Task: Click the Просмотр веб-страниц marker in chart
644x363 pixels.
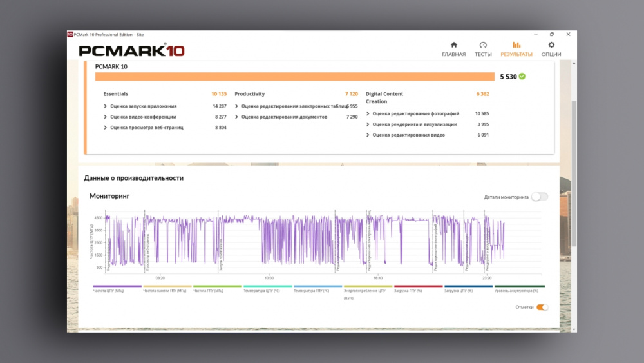Action: point(147,251)
